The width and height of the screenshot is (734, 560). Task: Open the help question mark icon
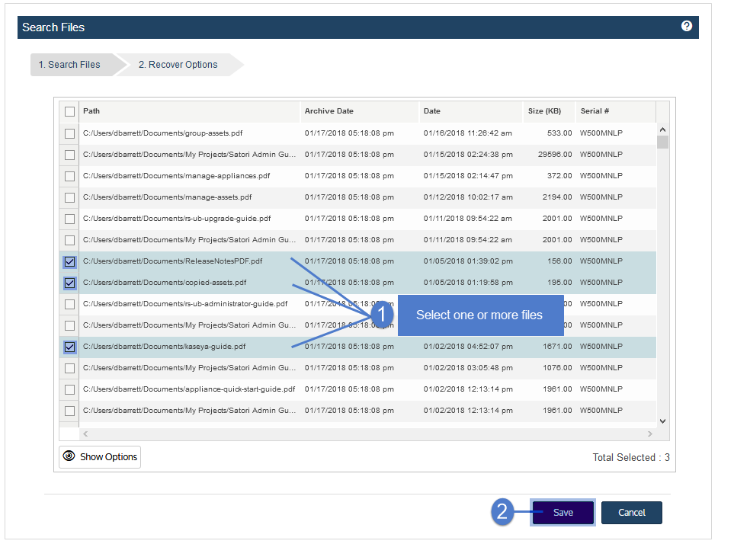point(686,26)
